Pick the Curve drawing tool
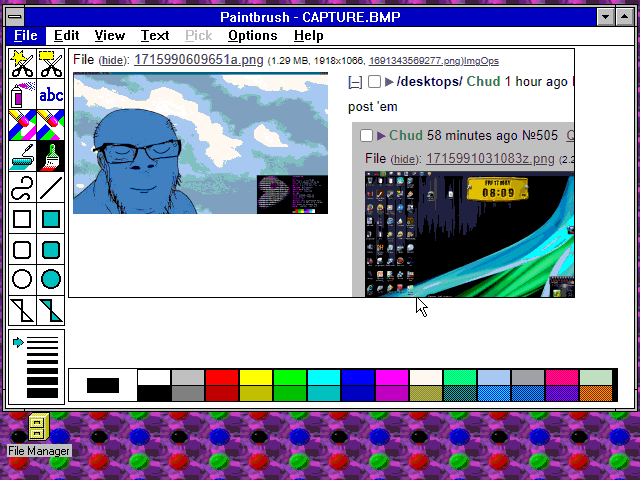This screenshot has width=640, height=480. point(22,187)
